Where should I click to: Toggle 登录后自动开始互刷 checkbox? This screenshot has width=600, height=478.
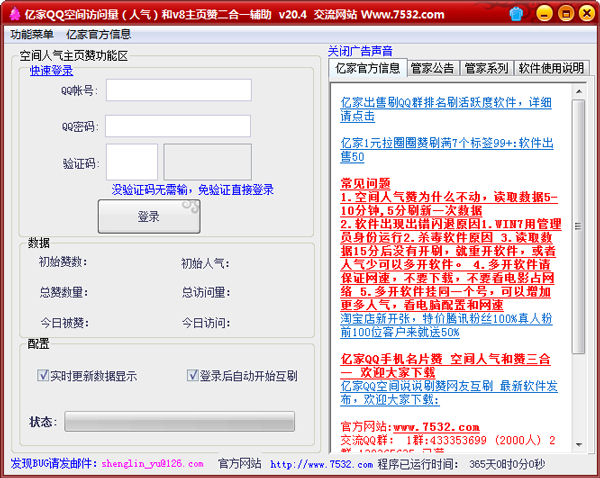pyautogui.click(x=193, y=376)
